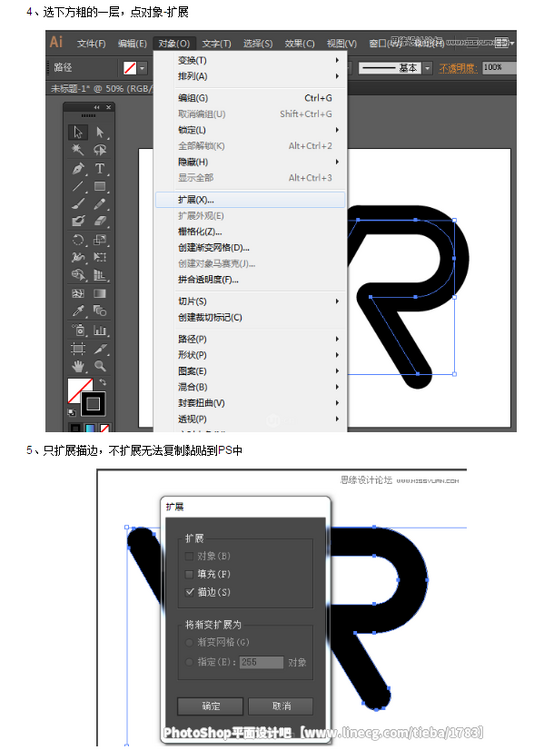Image resolution: width=534 pixels, height=750 pixels.
Task: Open the 效果(C) menu
Action: pos(300,44)
